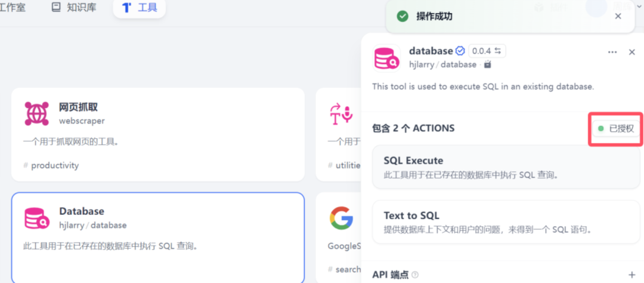The image size is (644, 283).
Task: Click the 已授权 authorization button
Action: click(x=616, y=128)
